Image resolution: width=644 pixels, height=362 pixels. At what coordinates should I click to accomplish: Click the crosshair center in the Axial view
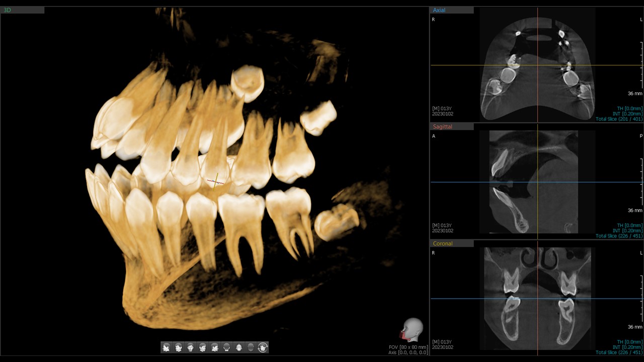(537, 65)
